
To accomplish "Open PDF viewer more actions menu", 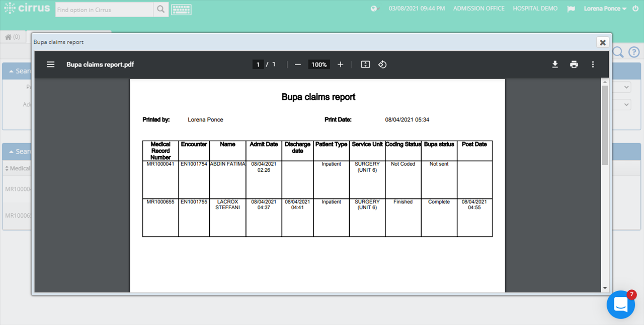I will [593, 64].
